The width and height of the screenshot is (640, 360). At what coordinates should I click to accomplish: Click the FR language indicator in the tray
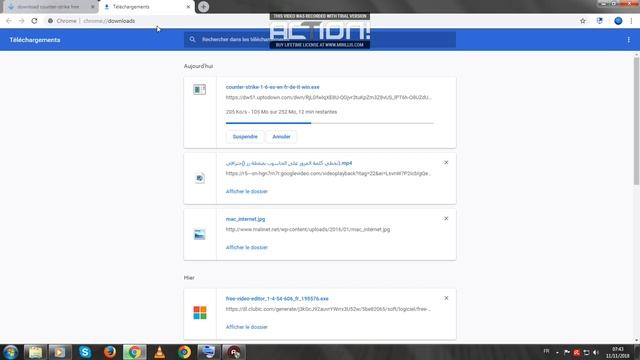(546, 351)
